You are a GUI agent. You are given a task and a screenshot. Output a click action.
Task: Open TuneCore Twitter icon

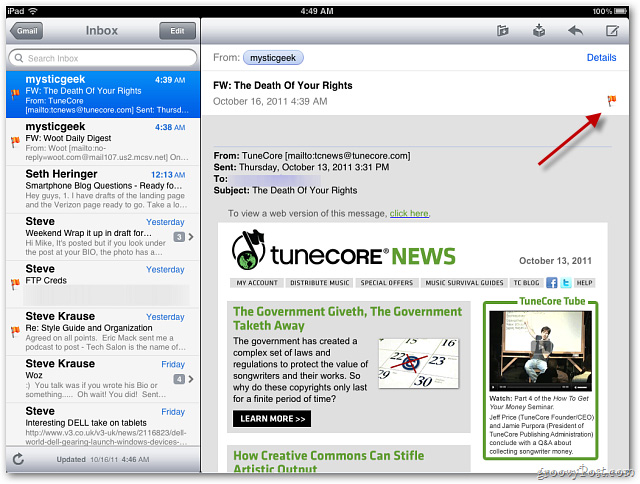[566, 283]
